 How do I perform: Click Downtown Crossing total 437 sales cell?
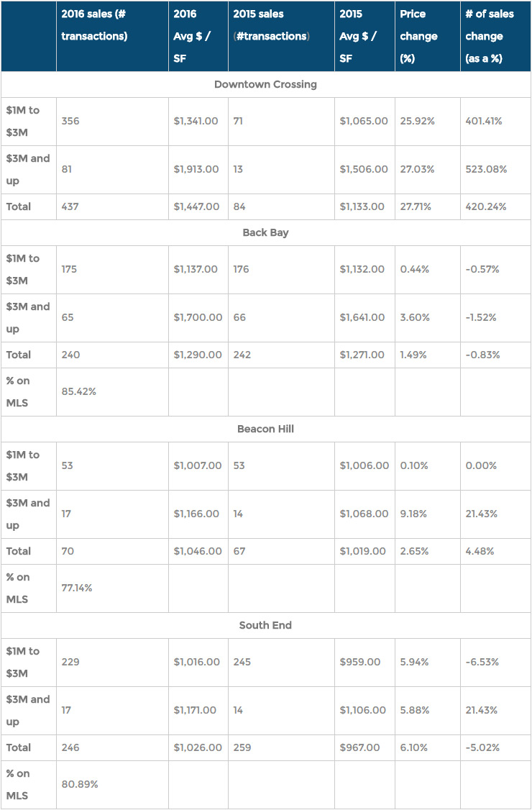[x=70, y=206]
